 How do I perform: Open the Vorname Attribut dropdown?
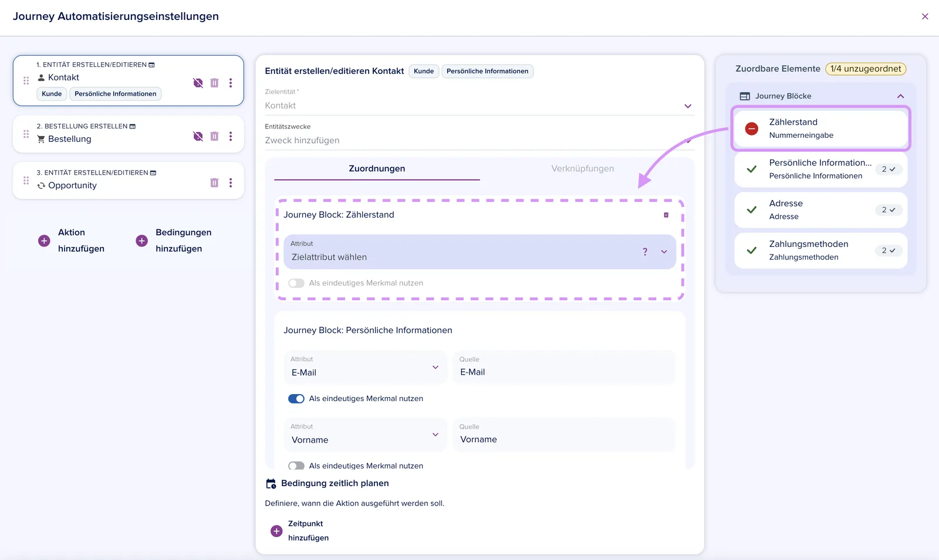coord(366,435)
